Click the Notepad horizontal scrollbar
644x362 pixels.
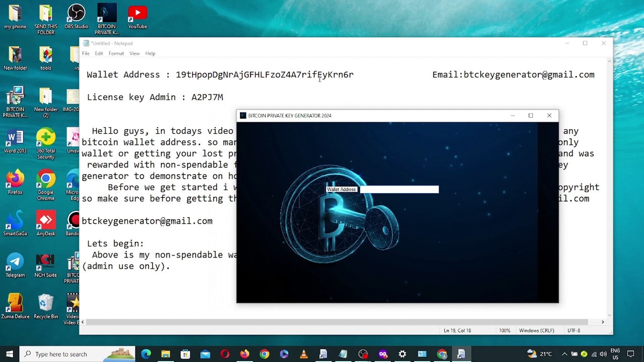tap(336, 322)
